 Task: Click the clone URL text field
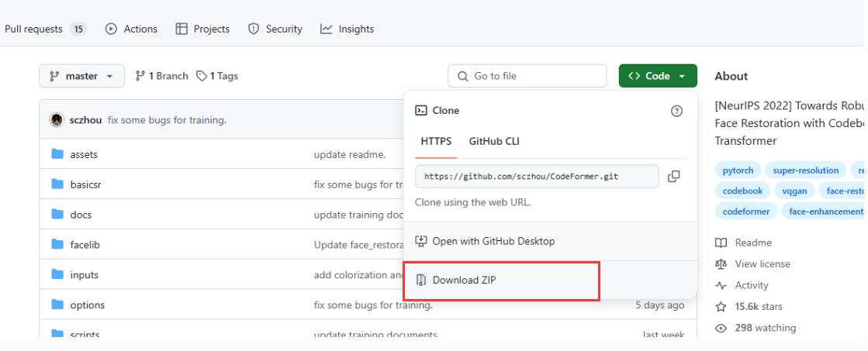[537, 177]
